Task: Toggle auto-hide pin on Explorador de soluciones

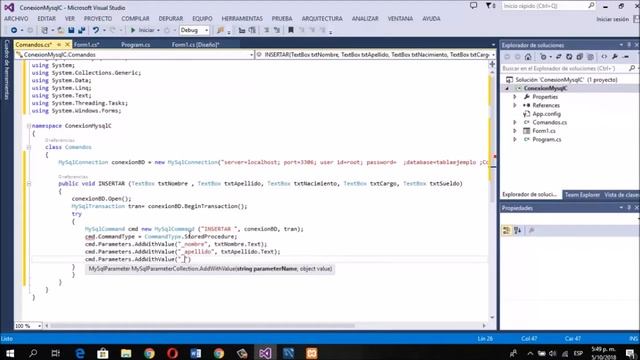Action: (629, 45)
